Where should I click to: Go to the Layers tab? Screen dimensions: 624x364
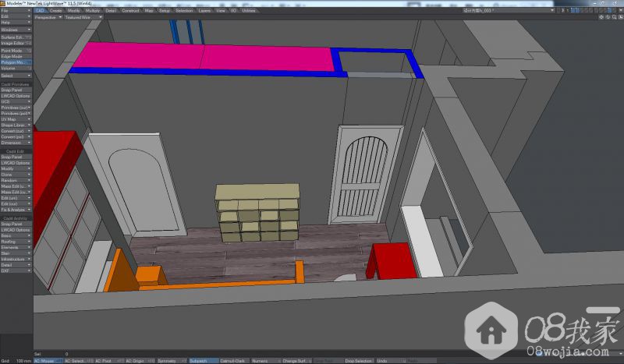point(204,11)
